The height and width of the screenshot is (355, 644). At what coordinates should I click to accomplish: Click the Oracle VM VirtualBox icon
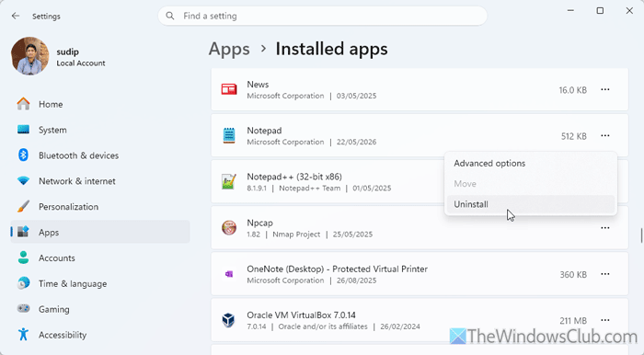228,320
